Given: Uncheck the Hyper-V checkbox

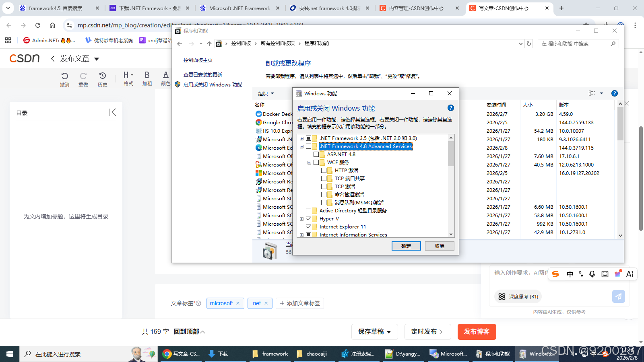Looking at the screenshot, I should [309, 219].
